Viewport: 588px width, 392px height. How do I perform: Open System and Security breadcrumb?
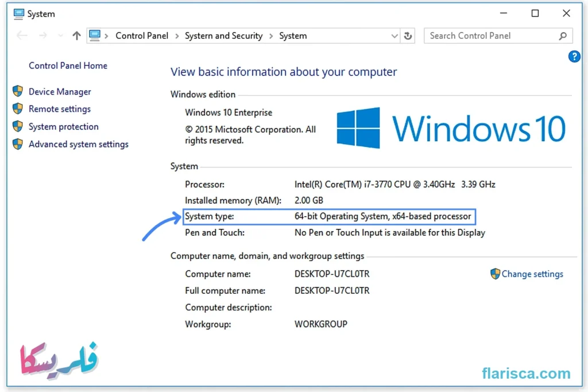tap(223, 36)
